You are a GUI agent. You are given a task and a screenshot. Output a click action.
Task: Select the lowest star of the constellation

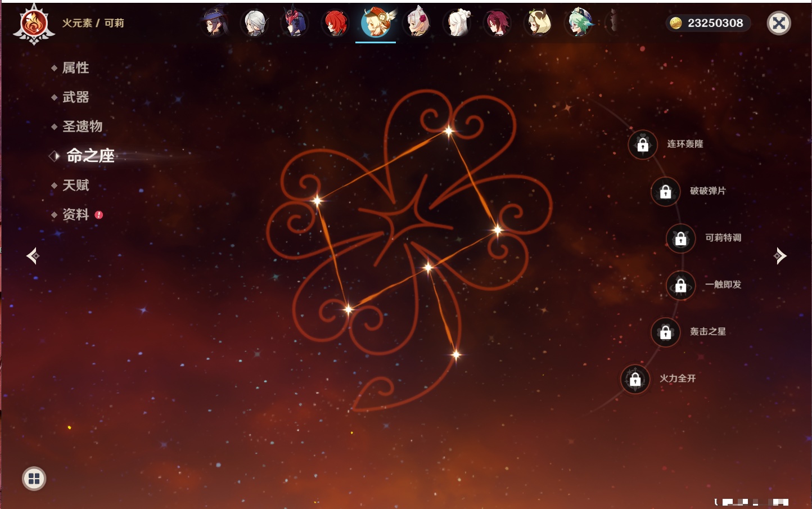click(x=456, y=354)
